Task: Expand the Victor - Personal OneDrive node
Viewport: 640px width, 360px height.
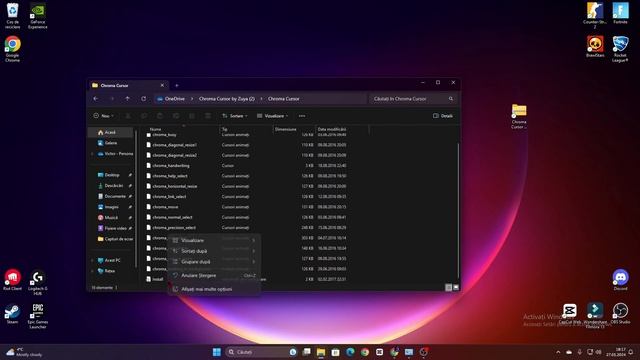Action: point(93,154)
